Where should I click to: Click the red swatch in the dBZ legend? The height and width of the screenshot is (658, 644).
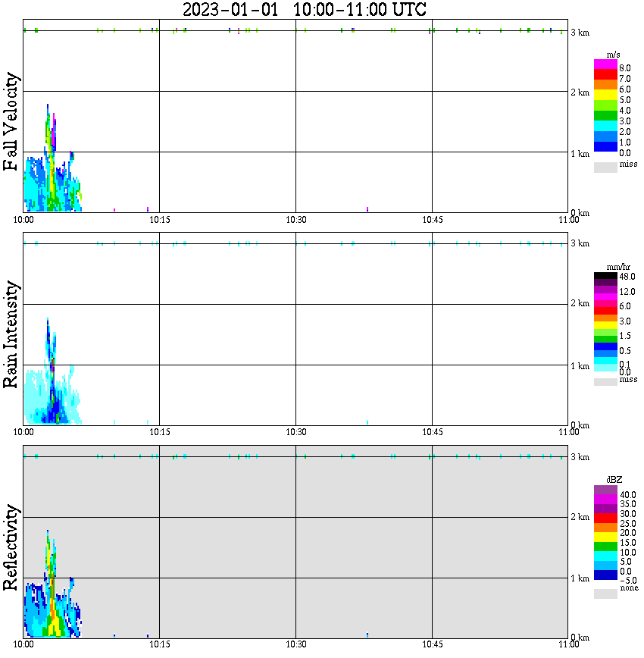point(605,519)
